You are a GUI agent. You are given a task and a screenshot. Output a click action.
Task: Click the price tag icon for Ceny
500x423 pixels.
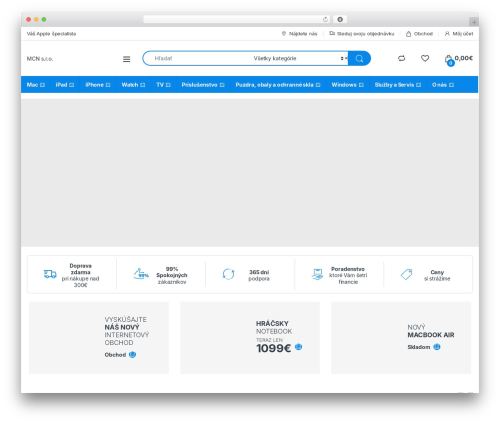[x=406, y=274]
